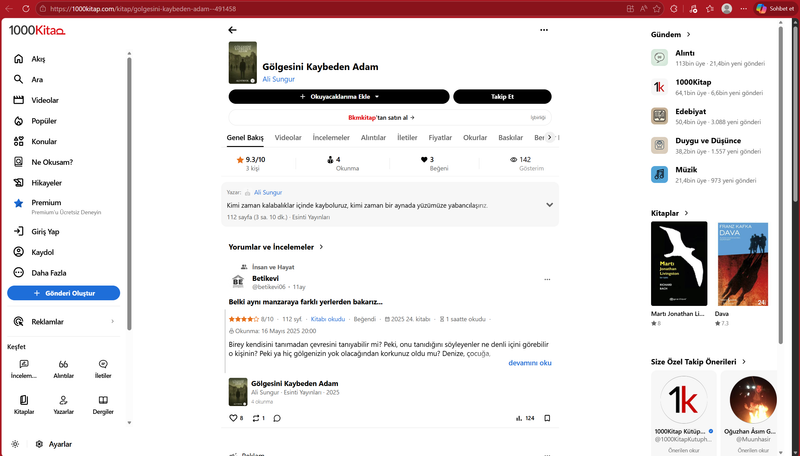Toggle the theme brightness icon
This screenshot has height=456, width=800.
click(15, 444)
